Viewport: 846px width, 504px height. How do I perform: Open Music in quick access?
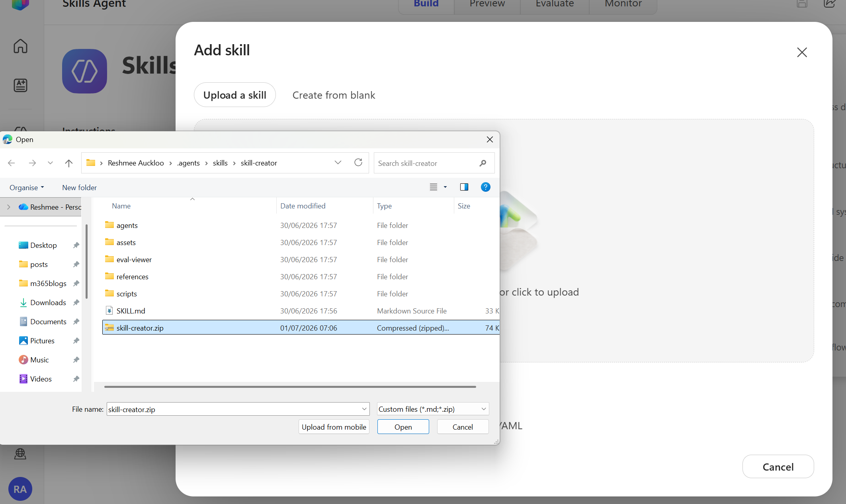(x=39, y=360)
